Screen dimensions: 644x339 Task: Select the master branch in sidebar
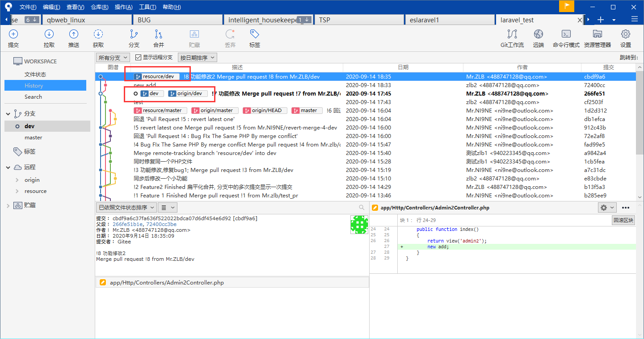pyautogui.click(x=34, y=138)
